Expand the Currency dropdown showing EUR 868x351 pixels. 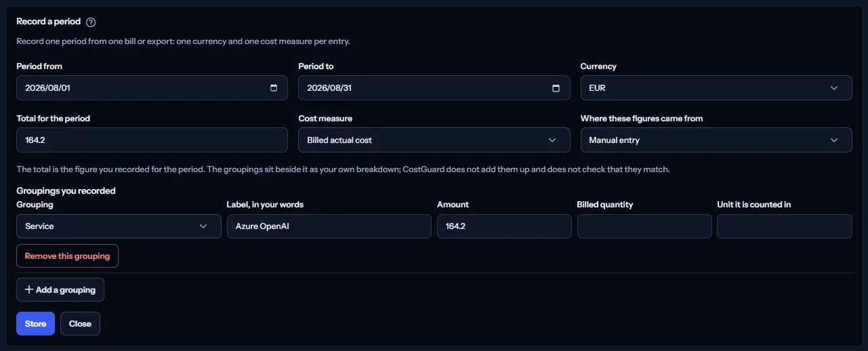tap(716, 88)
